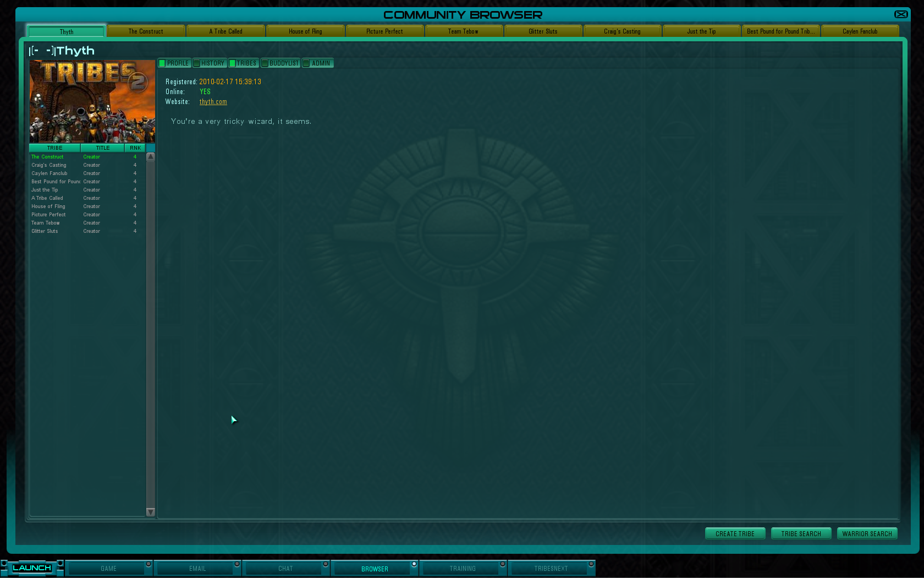Screen dimensions: 924x578
Task: Click tribe list scrollbar up arrow
Action: [151, 157]
